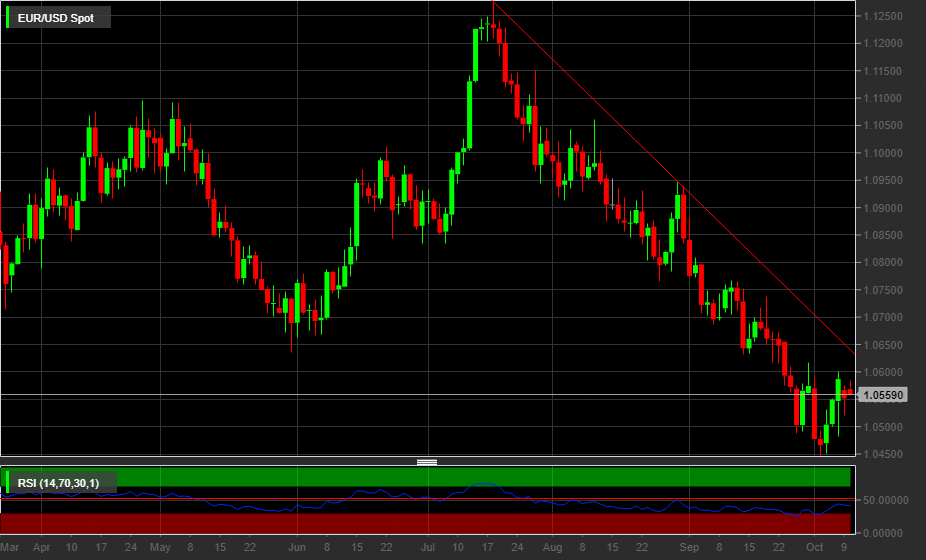Select the blue RSI line
Viewport: 926px width, 560px height.
[x=425, y=500]
